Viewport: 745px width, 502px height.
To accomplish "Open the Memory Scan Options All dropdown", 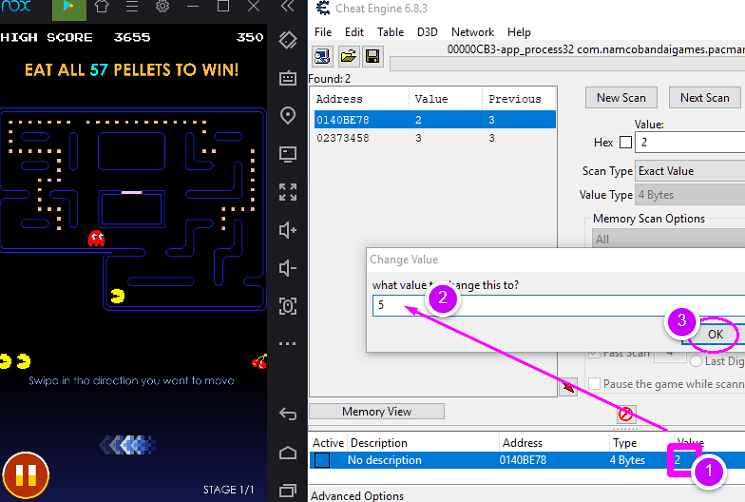I will click(668, 238).
